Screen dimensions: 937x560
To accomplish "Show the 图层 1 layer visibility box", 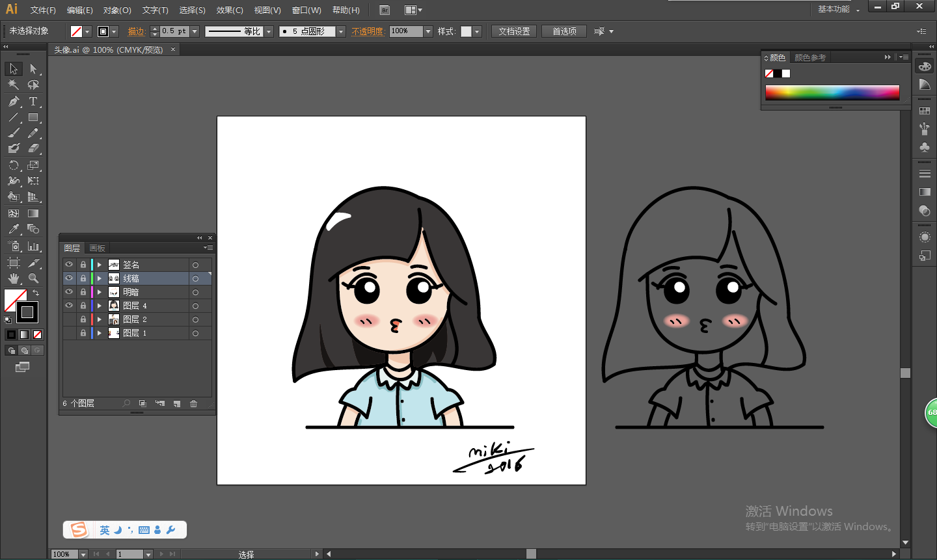I will pos(69,333).
